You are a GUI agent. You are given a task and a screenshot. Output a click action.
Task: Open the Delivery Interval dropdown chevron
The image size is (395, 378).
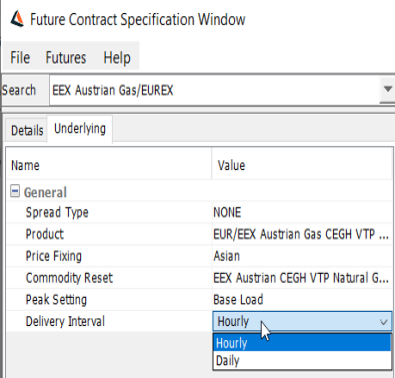tap(384, 322)
